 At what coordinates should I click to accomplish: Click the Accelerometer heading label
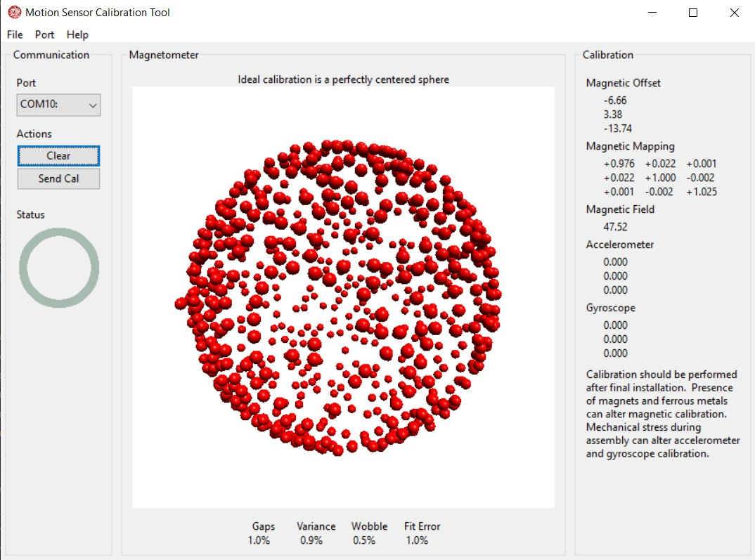pos(619,245)
